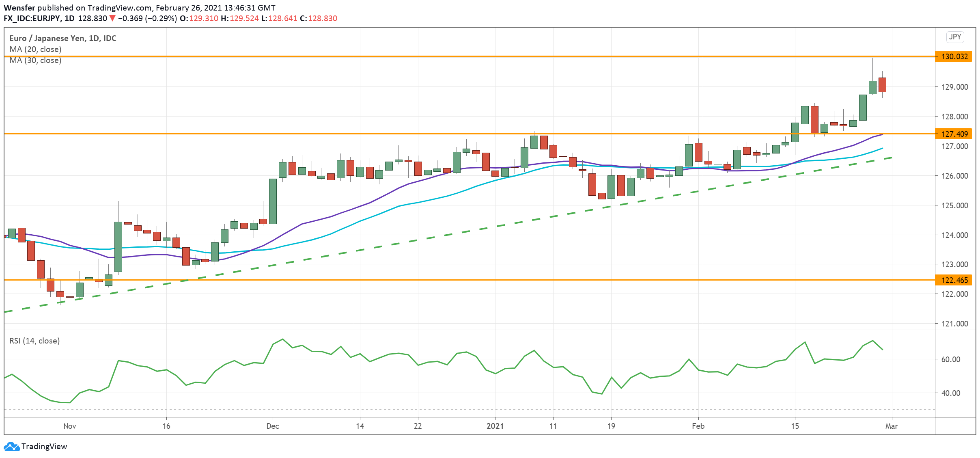
Task: Click the TradingView cloud logo icon
Action: (11, 447)
